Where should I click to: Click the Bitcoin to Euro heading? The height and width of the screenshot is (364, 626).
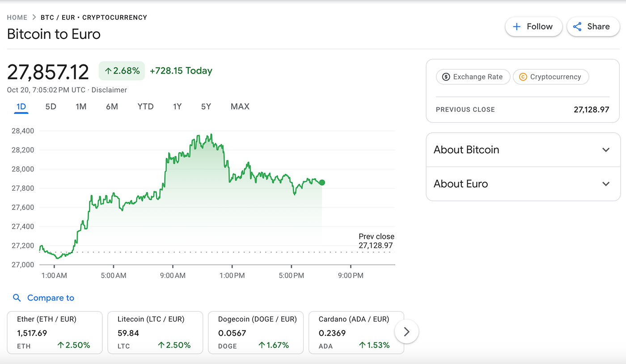click(x=54, y=34)
